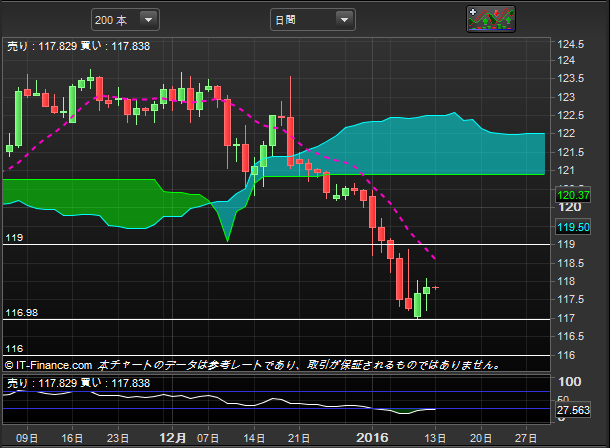610x448 pixels.
Task: Click the 27日 date axis label
Action: point(526,438)
